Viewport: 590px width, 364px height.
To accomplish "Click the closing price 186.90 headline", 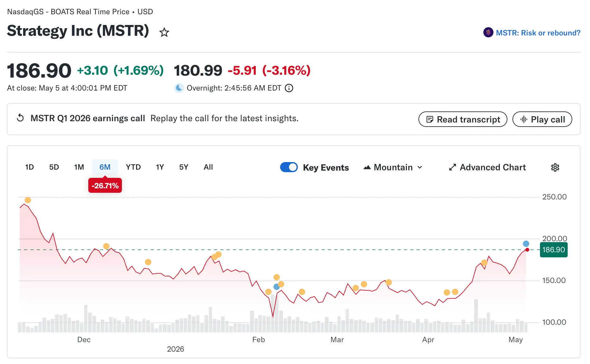I will coord(39,70).
